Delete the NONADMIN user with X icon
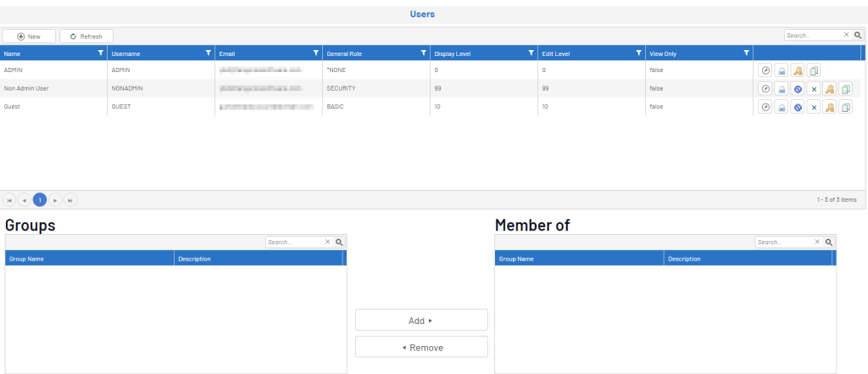868x374 pixels. click(x=813, y=89)
